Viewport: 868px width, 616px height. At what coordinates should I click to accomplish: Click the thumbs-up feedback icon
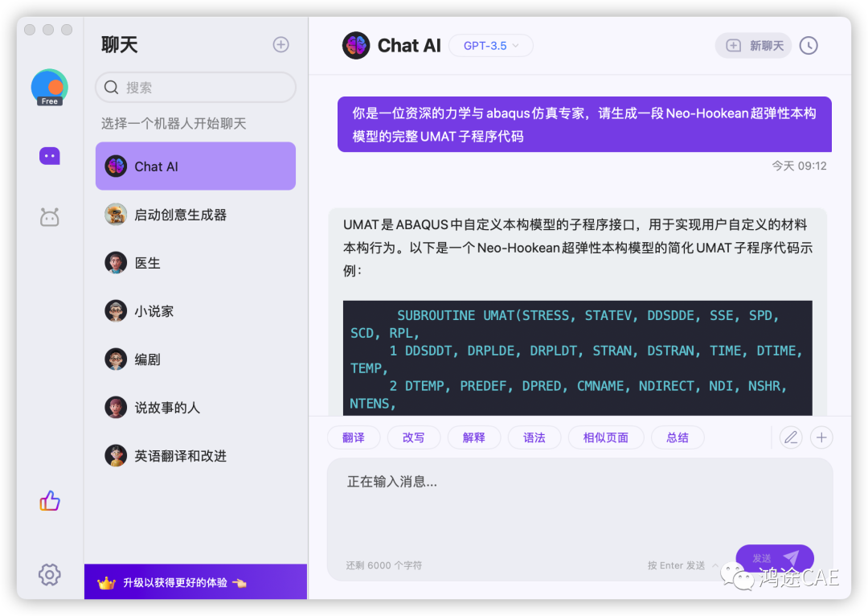[49, 500]
